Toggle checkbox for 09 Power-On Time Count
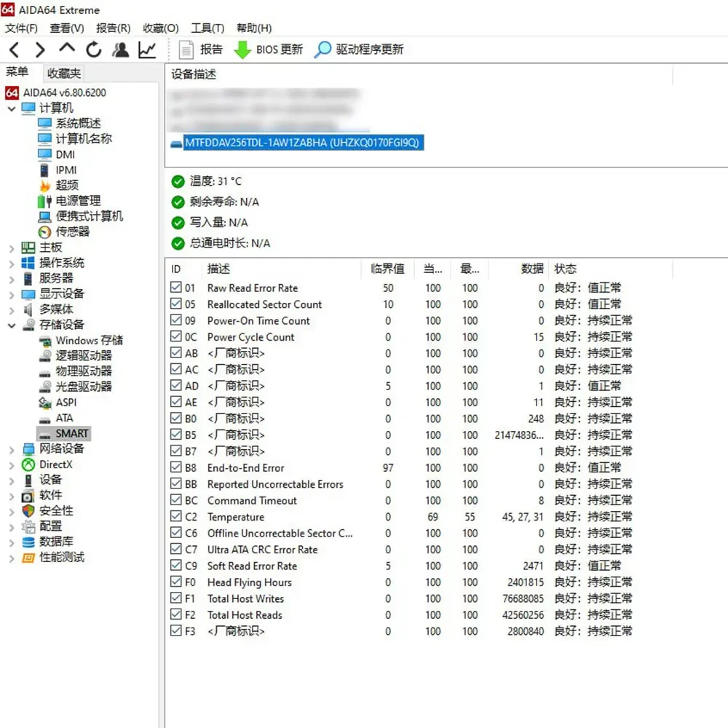The image size is (728, 728). (x=176, y=320)
